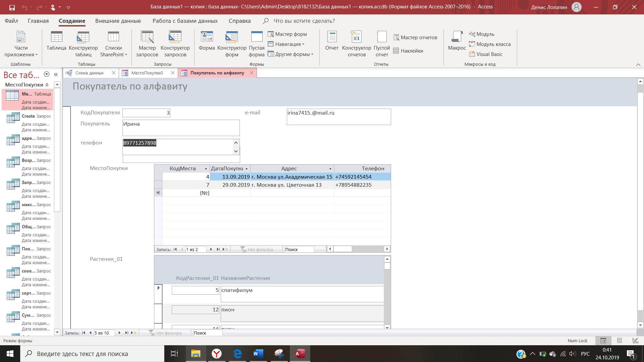Click the e-mail input field
644x362 pixels.
point(338,116)
